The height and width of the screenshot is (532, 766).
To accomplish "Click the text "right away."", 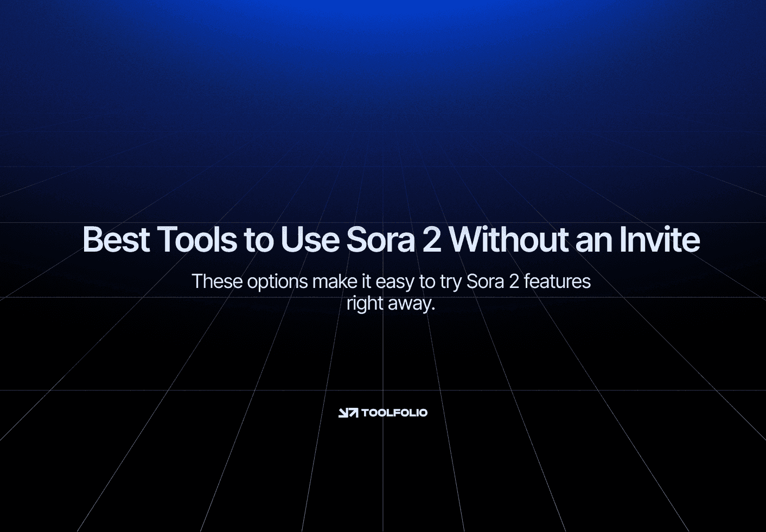I will [391, 303].
